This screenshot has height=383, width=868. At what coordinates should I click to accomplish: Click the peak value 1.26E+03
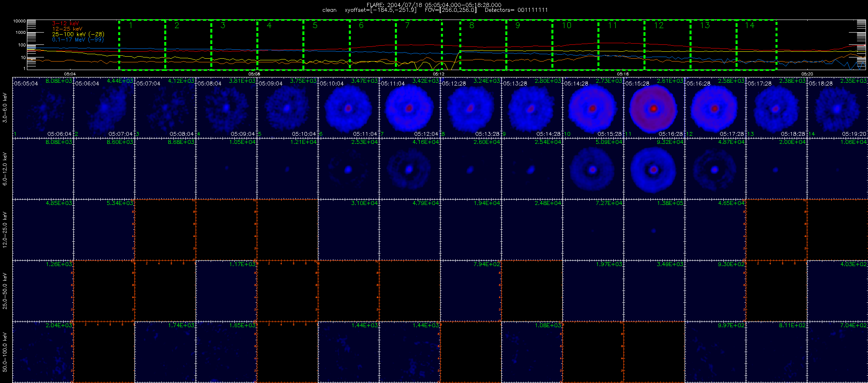[x=59, y=264]
